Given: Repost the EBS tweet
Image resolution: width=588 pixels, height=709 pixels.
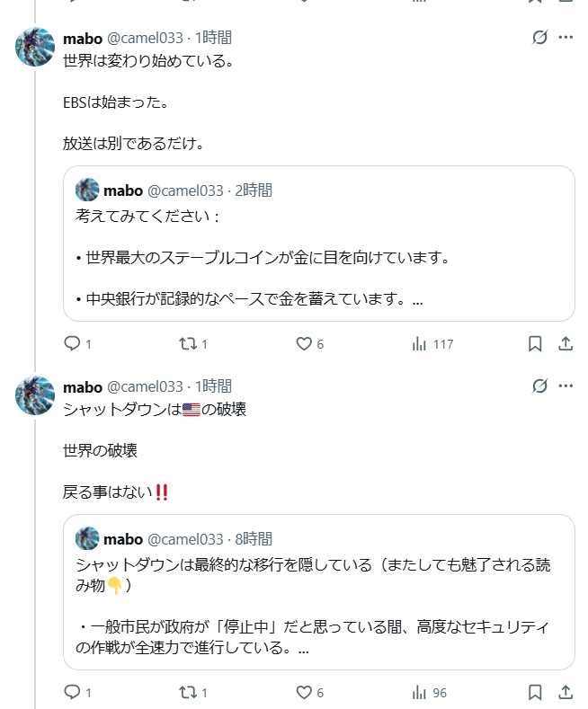Looking at the screenshot, I should 188,343.
